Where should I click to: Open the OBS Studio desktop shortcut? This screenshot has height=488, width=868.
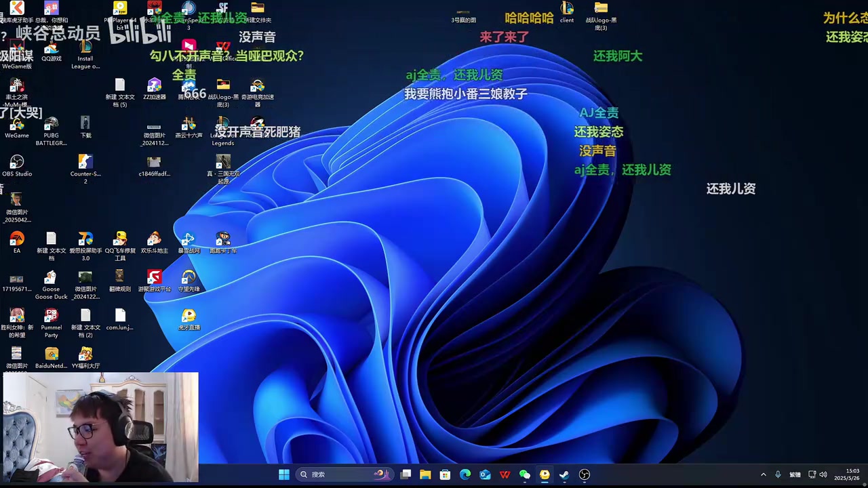17,162
